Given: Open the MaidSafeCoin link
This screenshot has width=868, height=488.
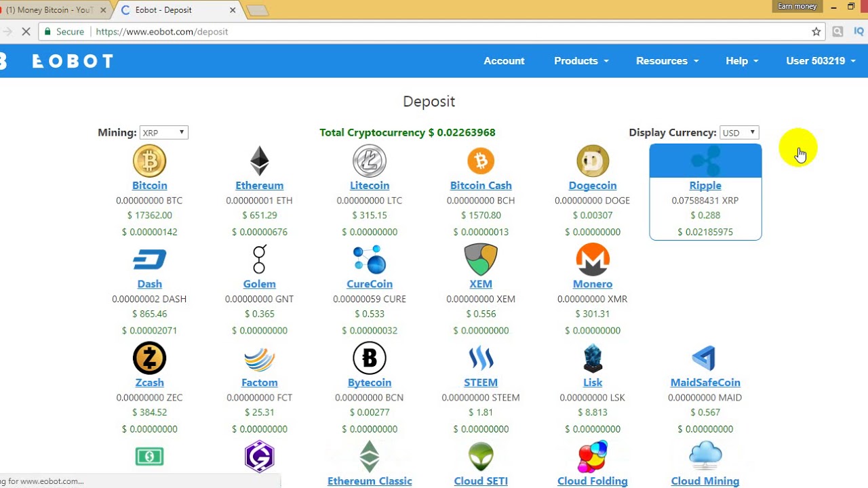Looking at the screenshot, I should click(705, 383).
